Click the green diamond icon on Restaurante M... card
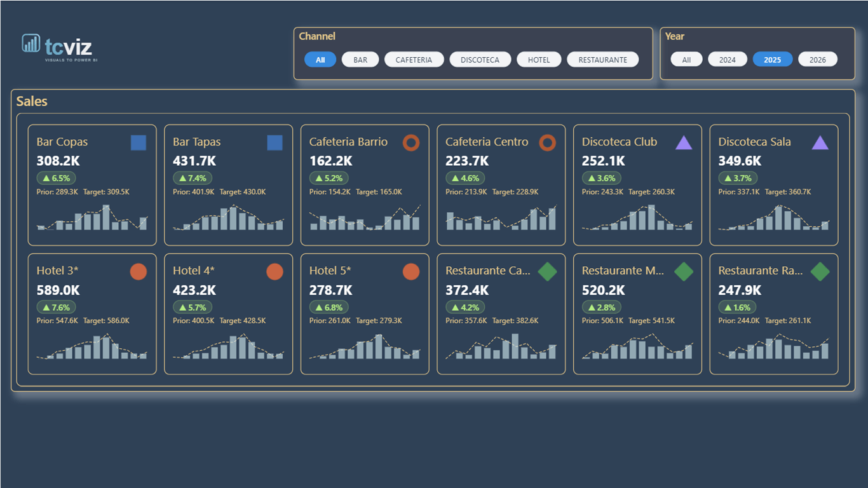The image size is (868, 488). (x=684, y=271)
